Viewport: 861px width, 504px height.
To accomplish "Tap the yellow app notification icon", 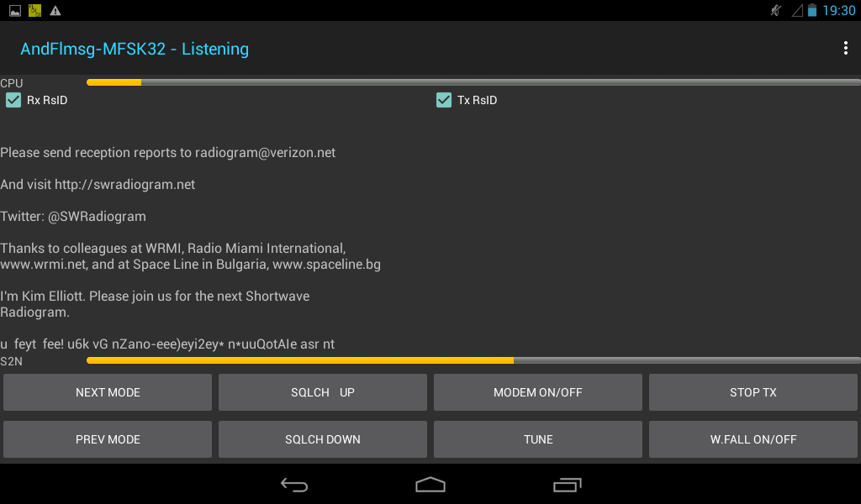I will pos(34,10).
